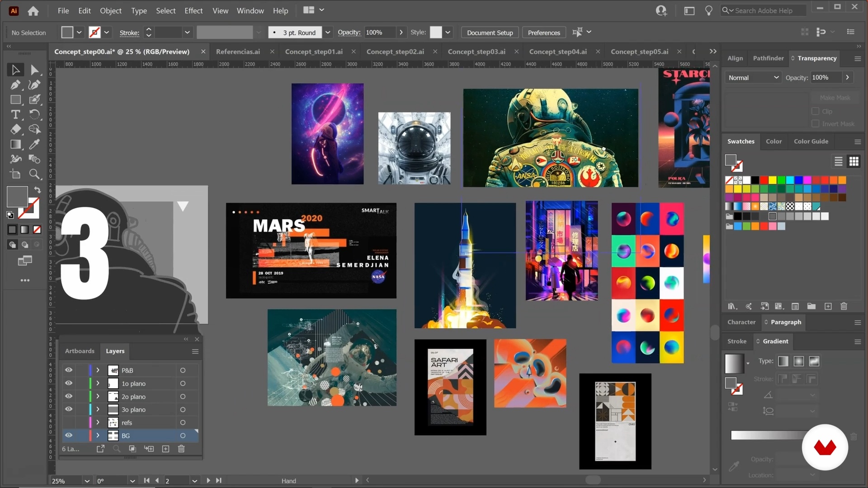The image size is (868, 488).
Task: Expand the P&B layer
Action: tap(98, 371)
